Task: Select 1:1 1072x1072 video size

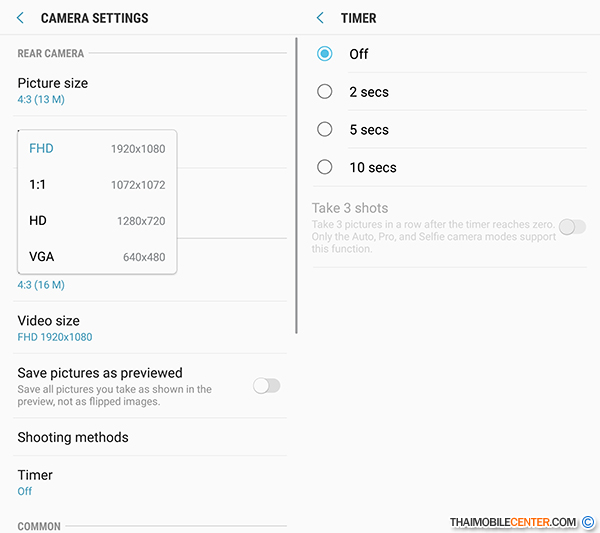Action: (97, 185)
